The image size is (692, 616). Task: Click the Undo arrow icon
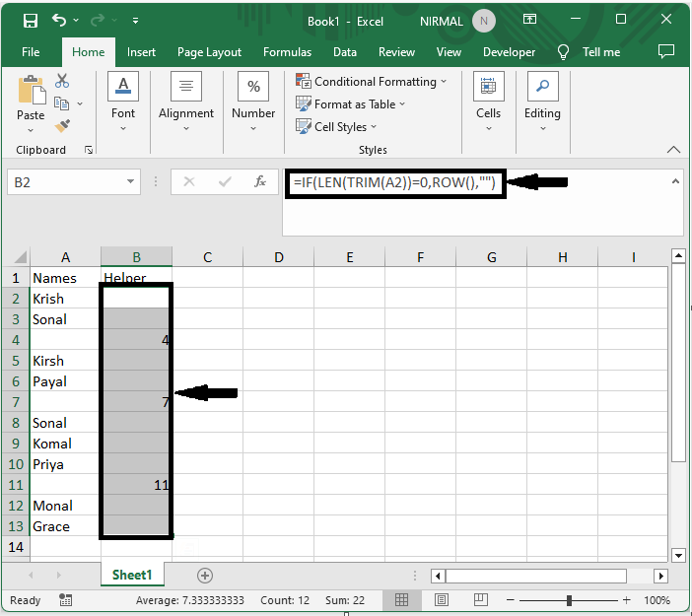pos(59,20)
